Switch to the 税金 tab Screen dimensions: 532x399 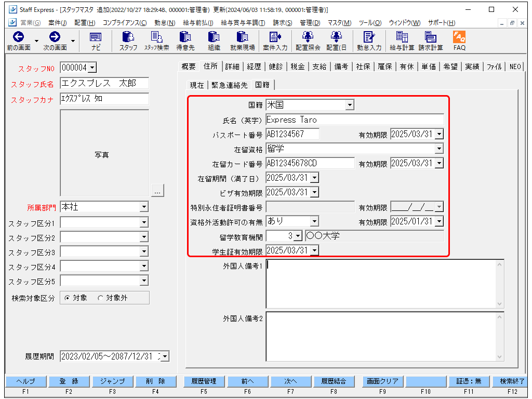point(298,66)
